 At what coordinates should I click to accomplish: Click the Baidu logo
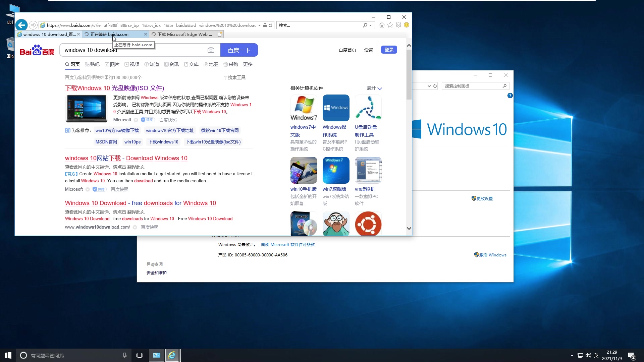point(37,50)
